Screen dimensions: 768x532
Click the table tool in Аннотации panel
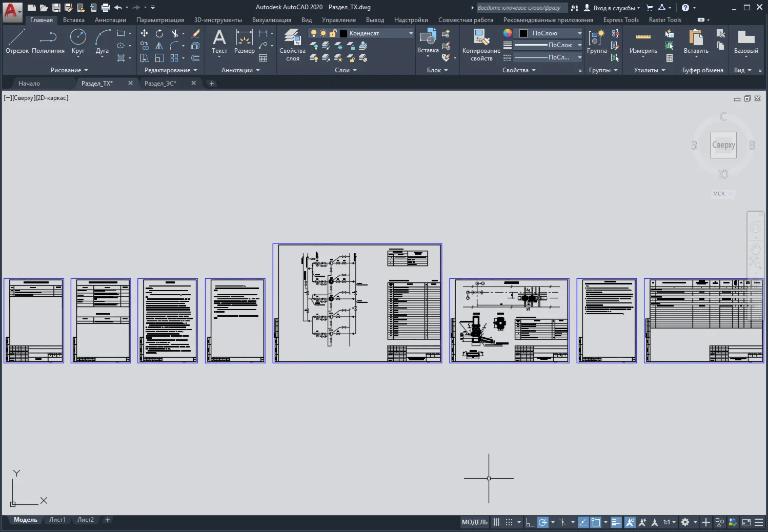tap(263, 58)
